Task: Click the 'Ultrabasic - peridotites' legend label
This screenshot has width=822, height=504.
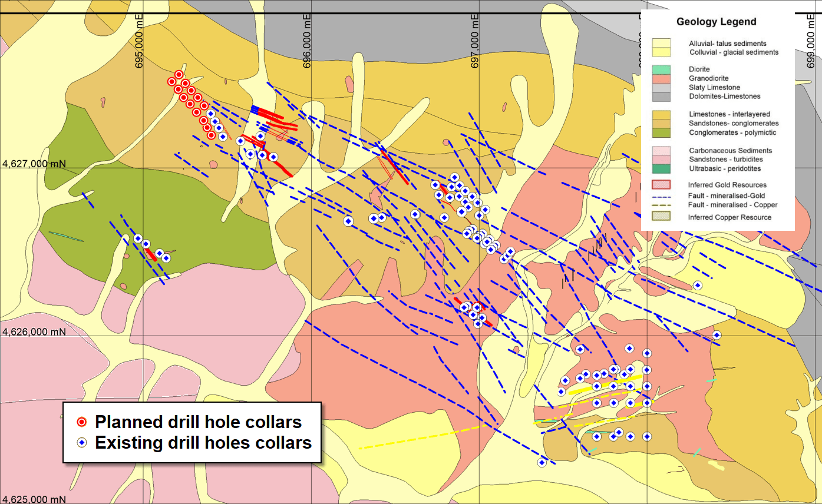Action: click(x=725, y=168)
